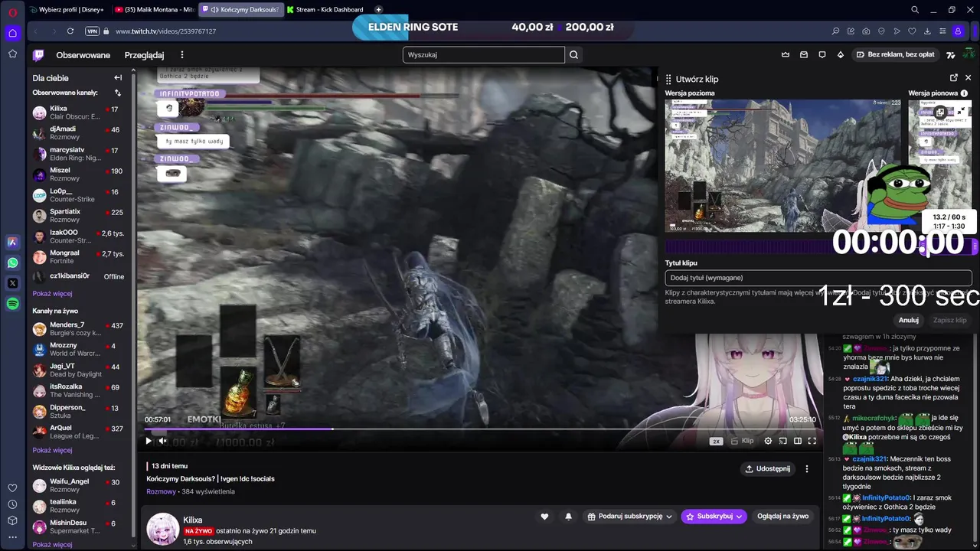980x551 pixels.
Task: Open Obserwowane in Twitch navigation
Action: [x=83, y=55]
